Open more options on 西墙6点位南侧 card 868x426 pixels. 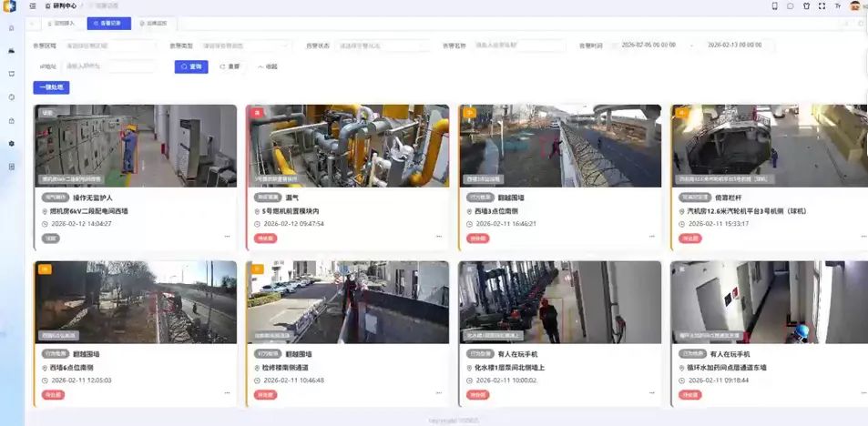227,393
